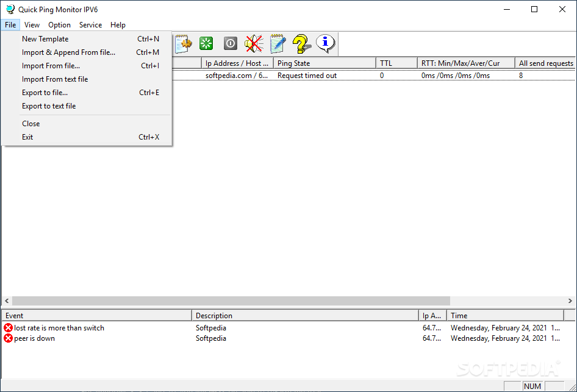Image resolution: width=577 pixels, height=392 pixels.
Task: Click red error icon beside 'lost rate is more than switch'
Action: pyautogui.click(x=8, y=327)
